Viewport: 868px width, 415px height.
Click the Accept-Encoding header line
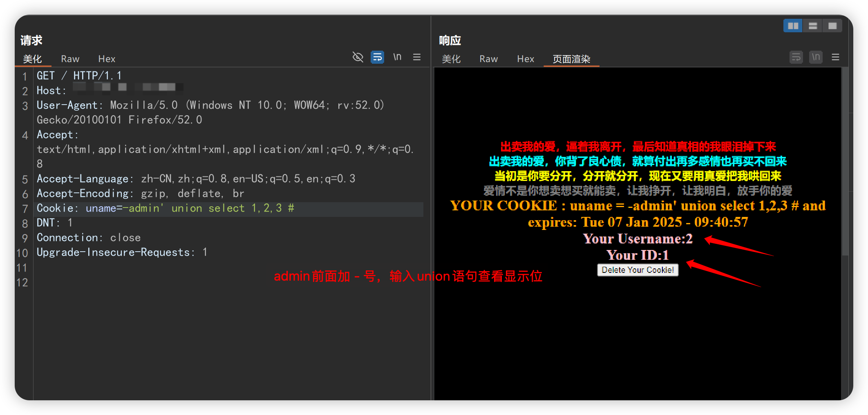tap(141, 193)
